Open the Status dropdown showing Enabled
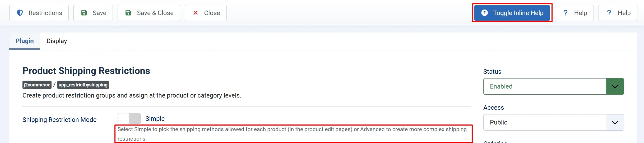644x143 pixels. pos(554,86)
